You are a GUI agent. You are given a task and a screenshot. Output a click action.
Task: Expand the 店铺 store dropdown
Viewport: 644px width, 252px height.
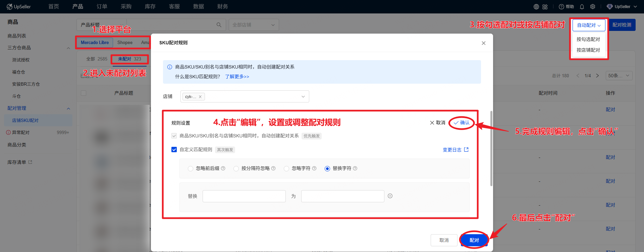point(303,97)
